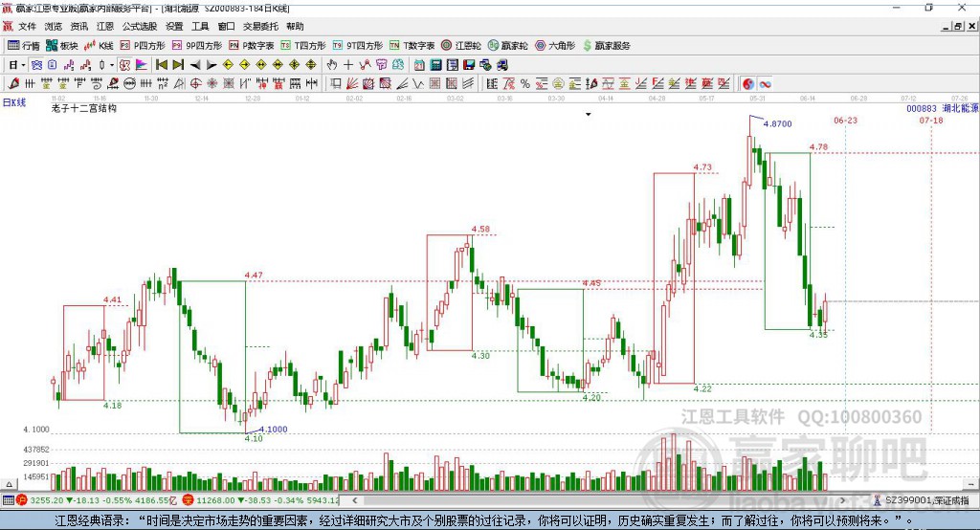Open the 六角形 hexagon tool

[555, 46]
